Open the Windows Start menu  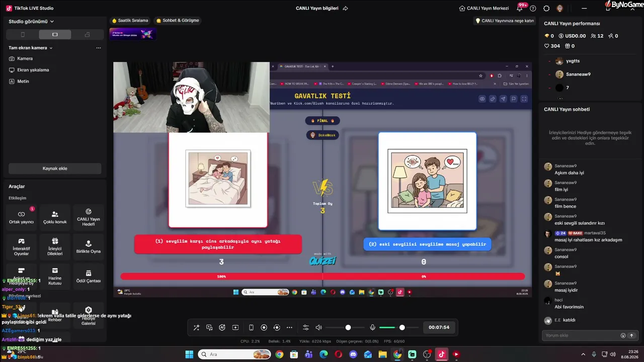[x=189, y=354]
